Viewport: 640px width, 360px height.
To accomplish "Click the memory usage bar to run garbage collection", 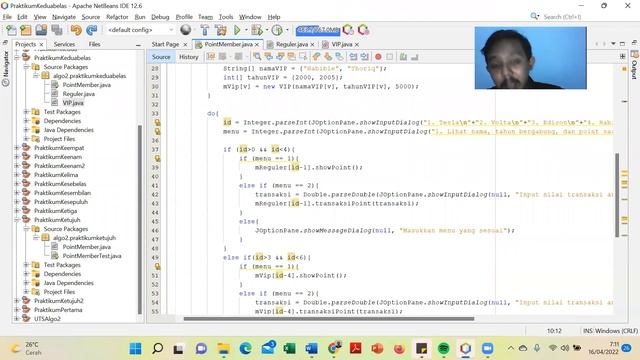I will [318, 30].
